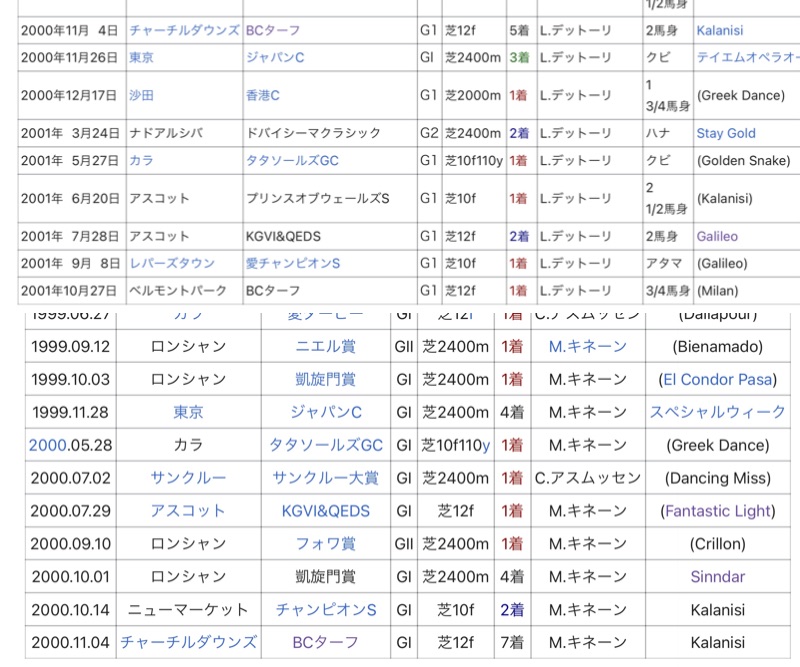Select the 3着 result cell
The image size is (800, 667).
[x=521, y=57]
